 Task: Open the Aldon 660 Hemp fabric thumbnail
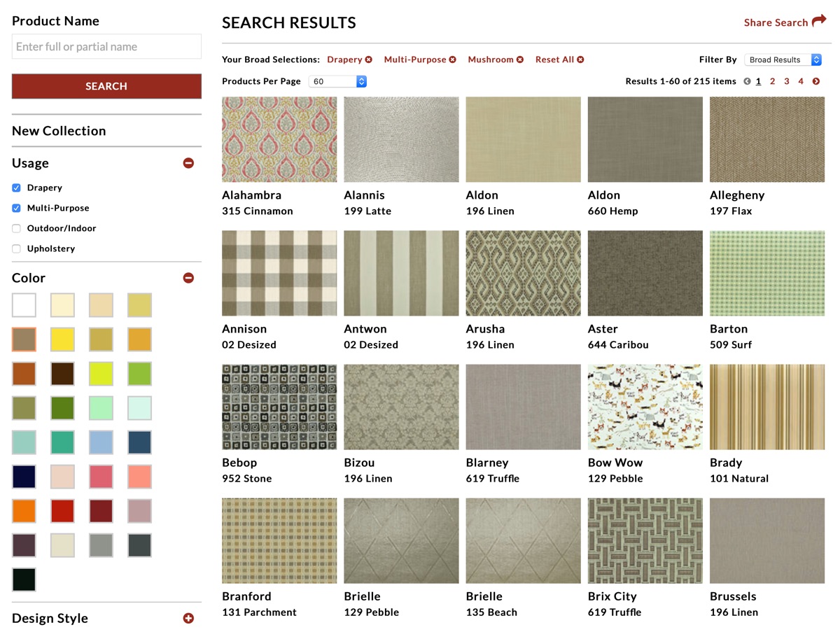point(645,140)
